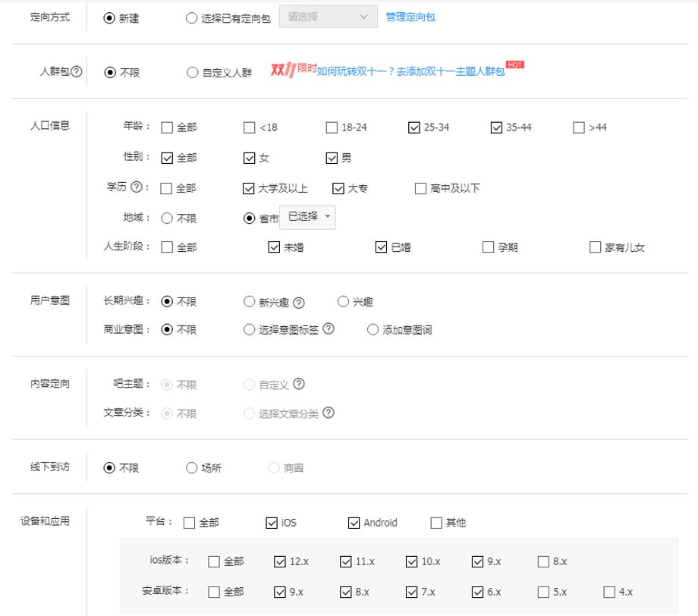Click the 双11 限时 promo icon
698x616 pixels.
(x=294, y=70)
